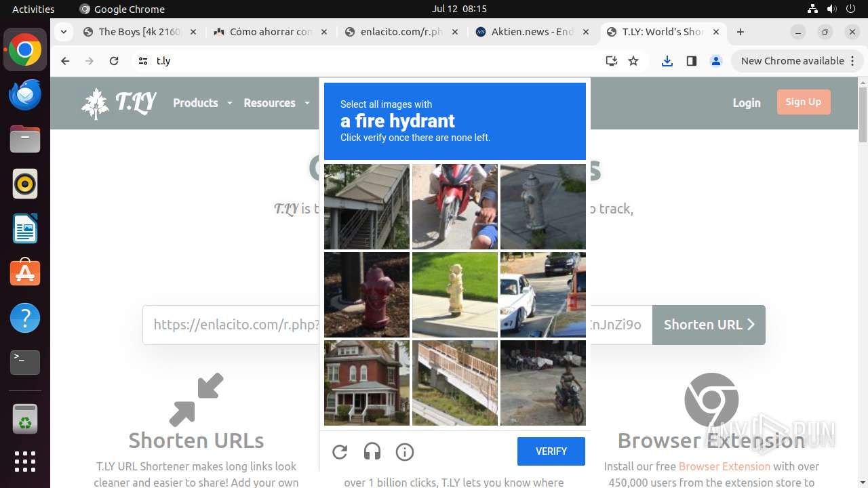Select the metal staircase image tile
Image resolution: width=868 pixels, height=488 pixels.
click(367, 207)
